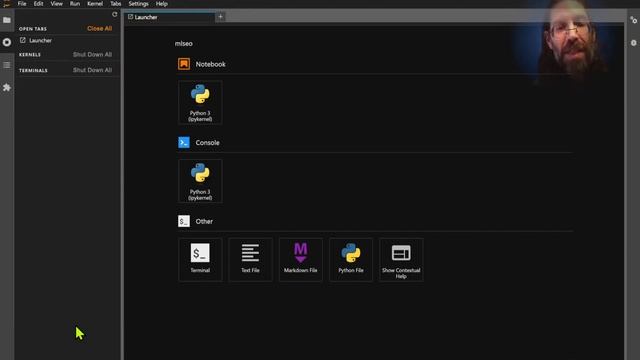Open the View menu
Viewport: 640px width, 360px height.
click(x=56, y=4)
